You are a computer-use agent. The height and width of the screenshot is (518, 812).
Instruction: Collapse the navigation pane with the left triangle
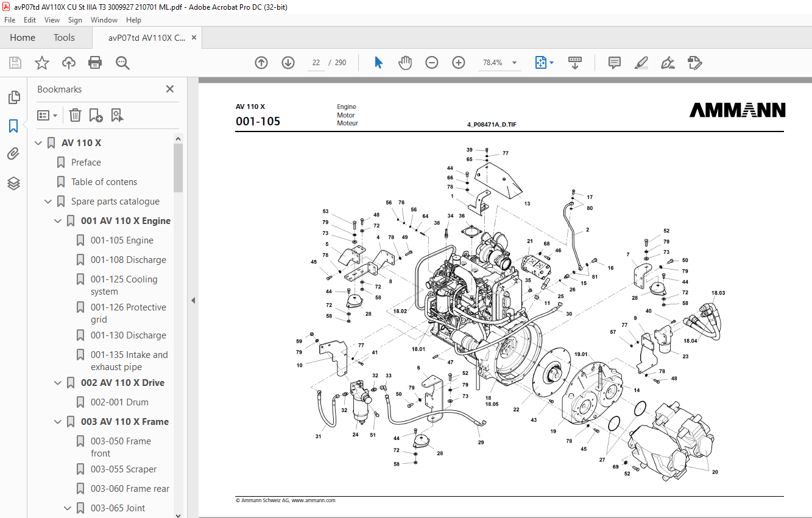click(x=193, y=300)
